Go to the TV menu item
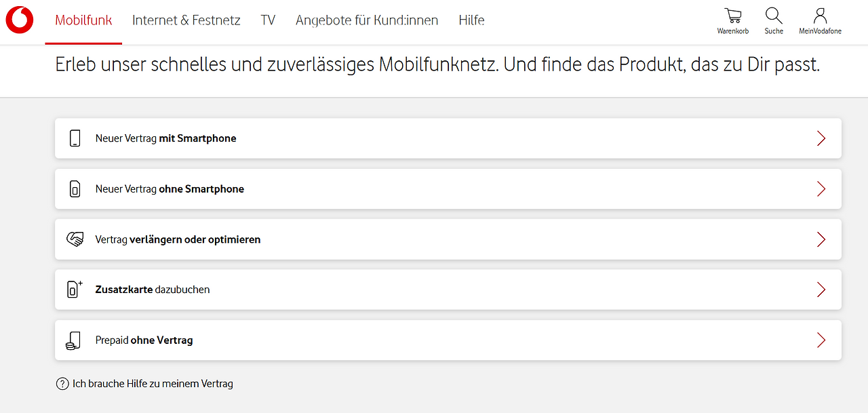The width and height of the screenshot is (868, 413). point(268,20)
